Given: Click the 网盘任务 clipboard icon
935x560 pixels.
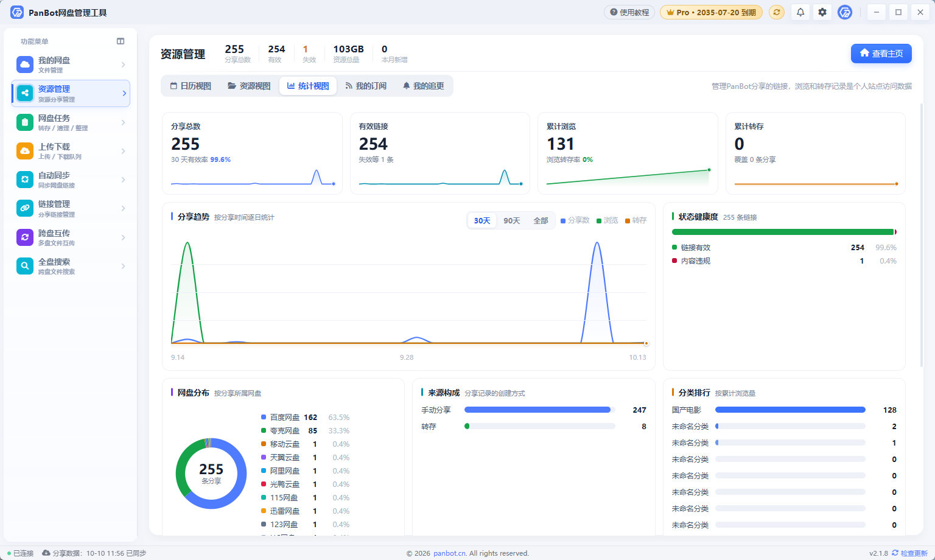Looking at the screenshot, I should pyautogui.click(x=25, y=122).
